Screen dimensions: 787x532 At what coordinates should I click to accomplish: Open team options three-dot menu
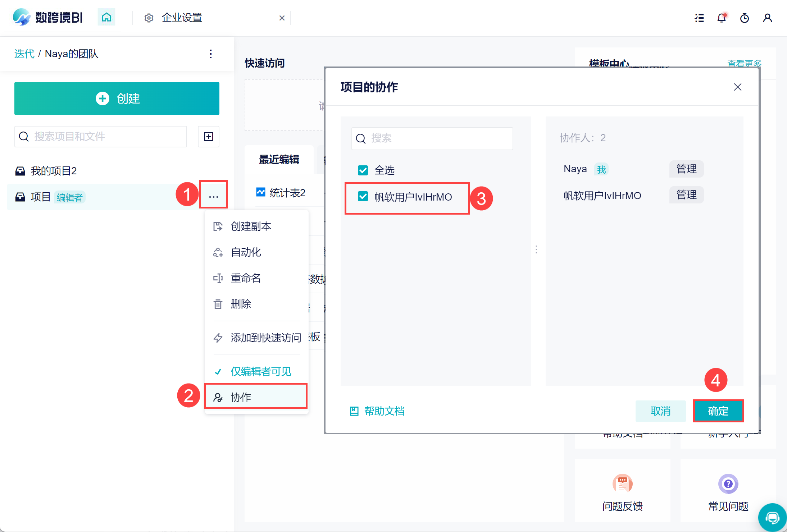(x=211, y=54)
